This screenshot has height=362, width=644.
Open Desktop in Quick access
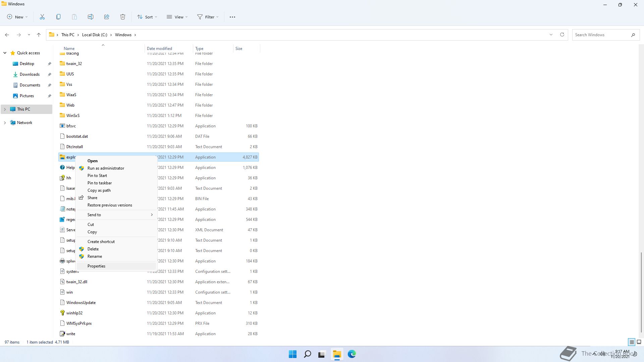[x=27, y=64]
